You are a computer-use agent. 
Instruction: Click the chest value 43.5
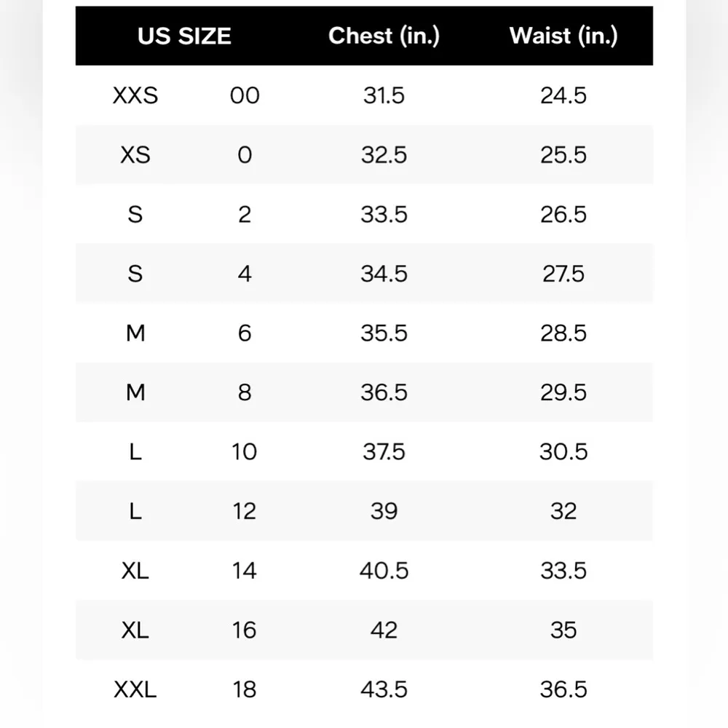[x=384, y=689]
